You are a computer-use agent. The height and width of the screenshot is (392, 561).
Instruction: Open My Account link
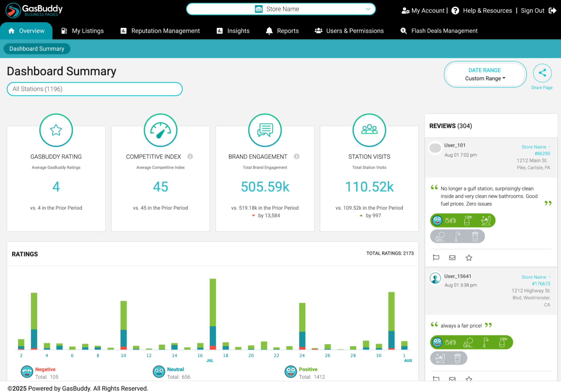pos(428,11)
